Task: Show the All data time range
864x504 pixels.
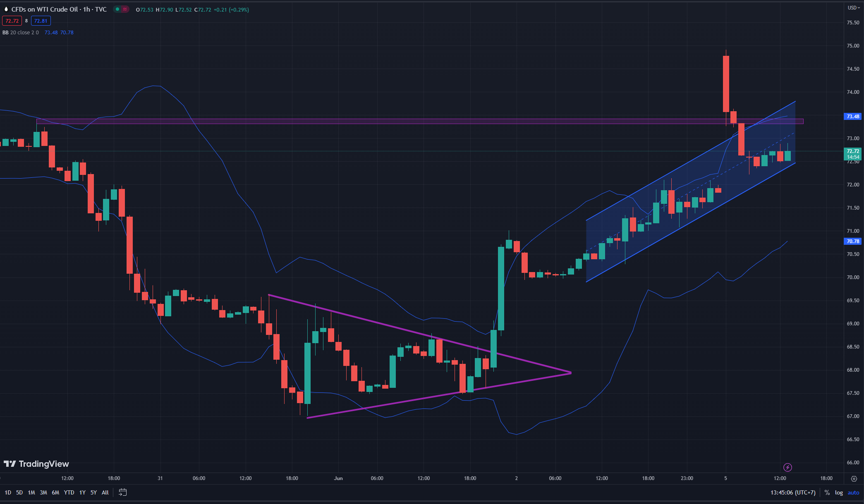Action: coord(105,492)
